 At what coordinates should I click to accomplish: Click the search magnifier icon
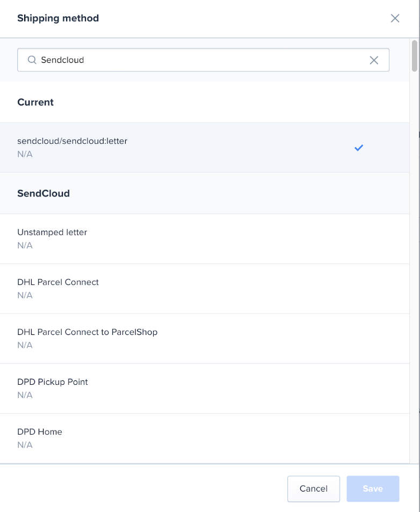(x=32, y=60)
